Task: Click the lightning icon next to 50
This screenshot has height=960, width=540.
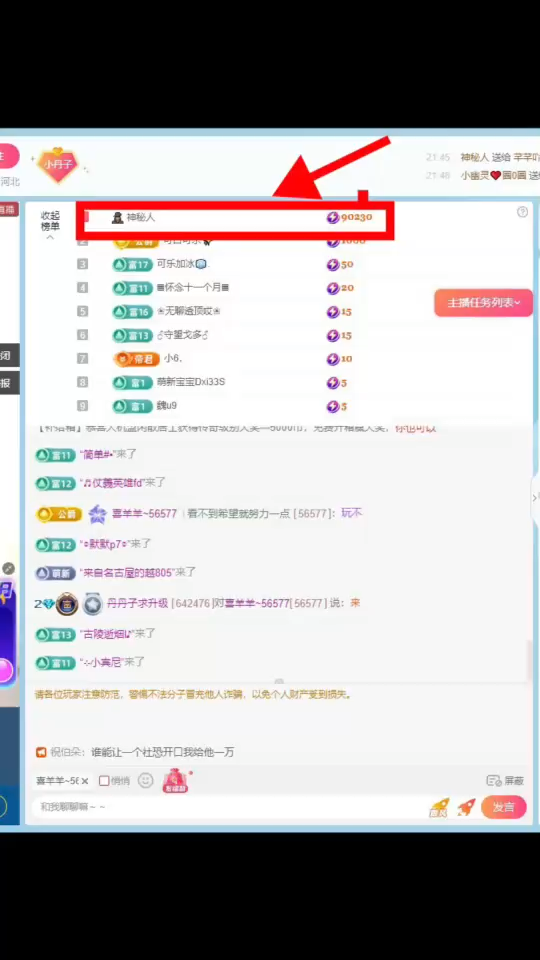Action: point(332,264)
